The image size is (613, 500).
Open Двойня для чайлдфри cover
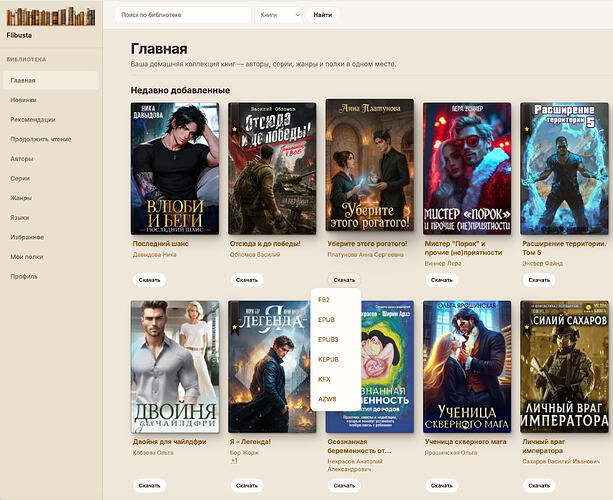click(x=175, y=367)
